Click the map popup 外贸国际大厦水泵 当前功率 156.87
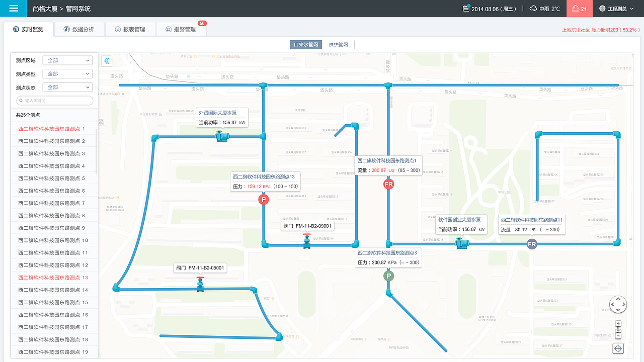This screenshot has height=362, width=644. pyautogui.click(x=222, y=117)
